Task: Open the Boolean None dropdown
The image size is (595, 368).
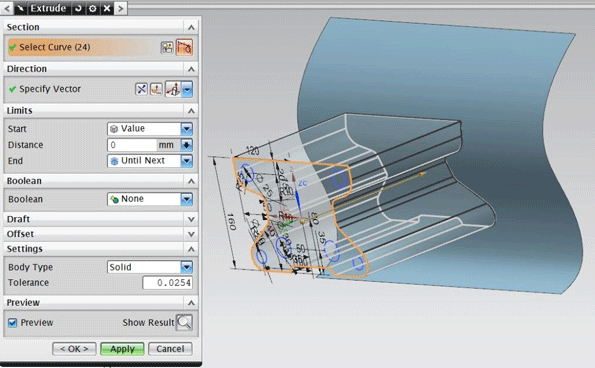Action: coord(150,199)
